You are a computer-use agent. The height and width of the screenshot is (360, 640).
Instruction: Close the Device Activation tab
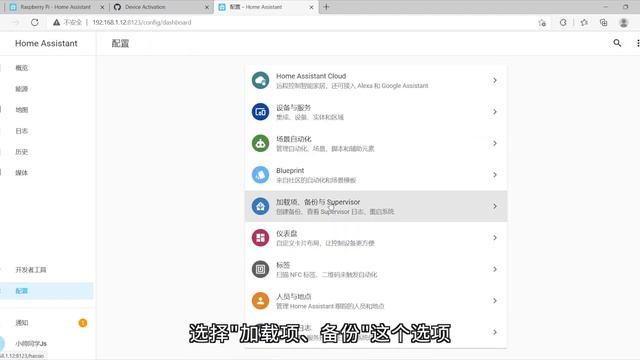click(x=207, y=7)
